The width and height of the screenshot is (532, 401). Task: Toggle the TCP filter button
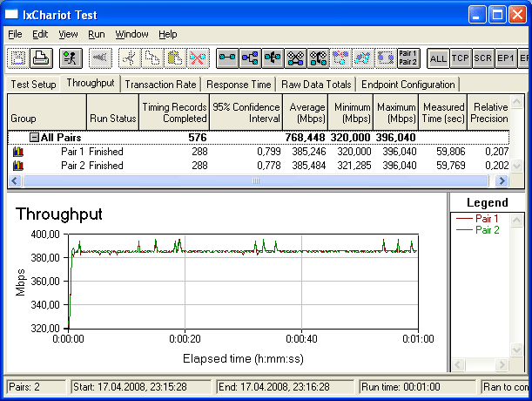pos(461,58)
